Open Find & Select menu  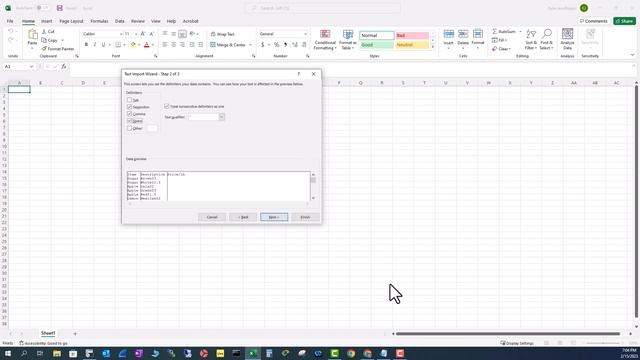pos(547,40)
